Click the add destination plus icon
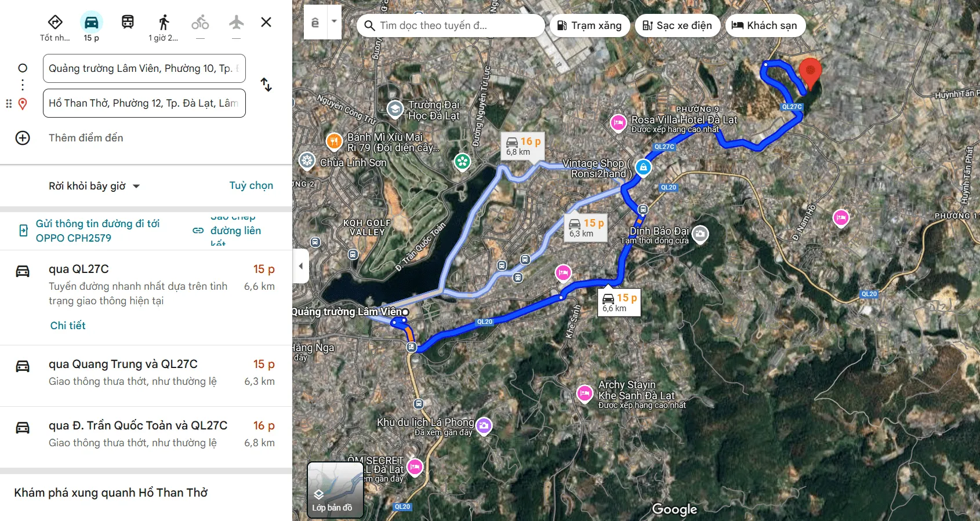 (23, 138)
